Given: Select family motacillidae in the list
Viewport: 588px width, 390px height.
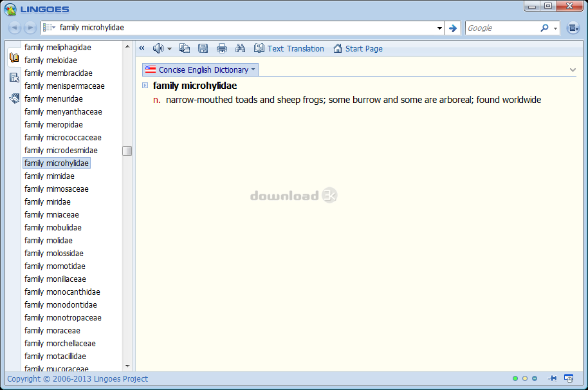Looking at the screenshot, I should [55, 357].
